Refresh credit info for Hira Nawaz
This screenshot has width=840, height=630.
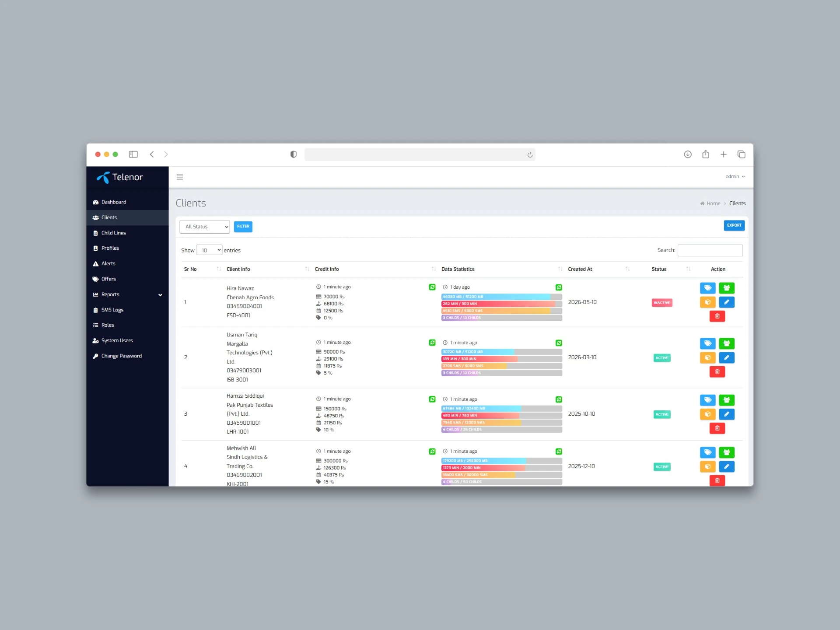pos(432,287)
